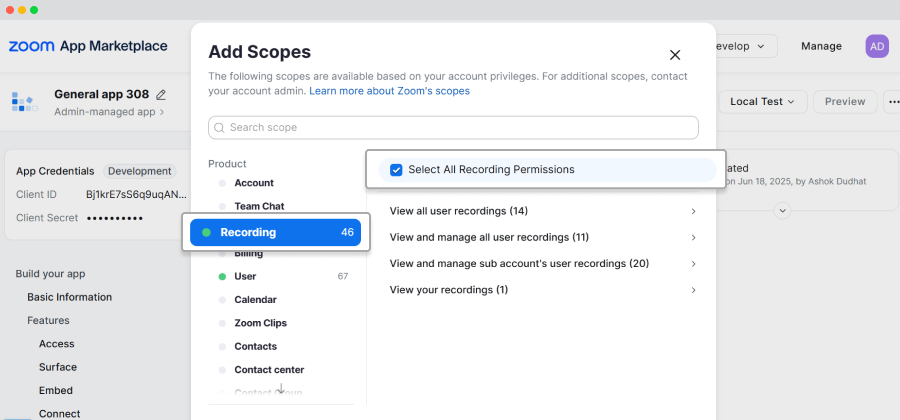Expand View your recordings (1)
This screenshot has height=420, width=900.
(541, 290)
